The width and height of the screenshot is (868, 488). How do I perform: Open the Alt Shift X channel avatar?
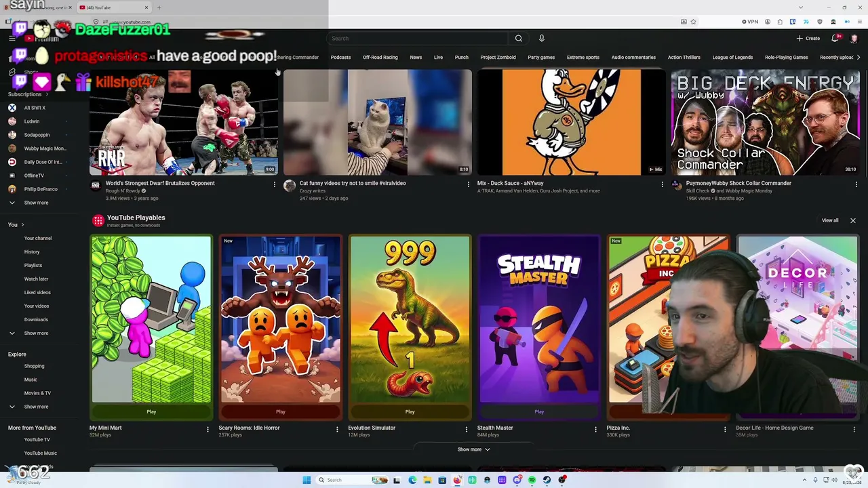12,108
